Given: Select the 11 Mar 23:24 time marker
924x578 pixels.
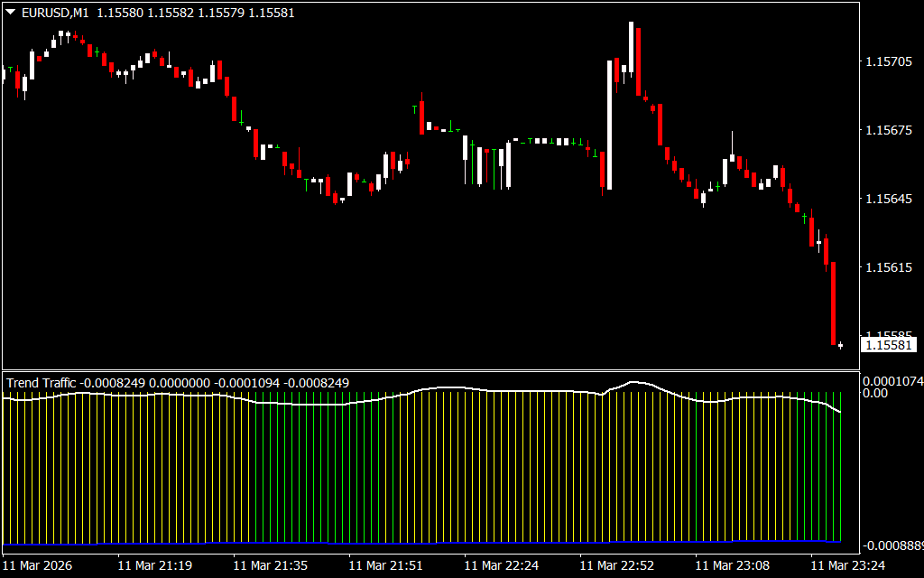Looking at the screenshot, I should (x=847, y=565).
